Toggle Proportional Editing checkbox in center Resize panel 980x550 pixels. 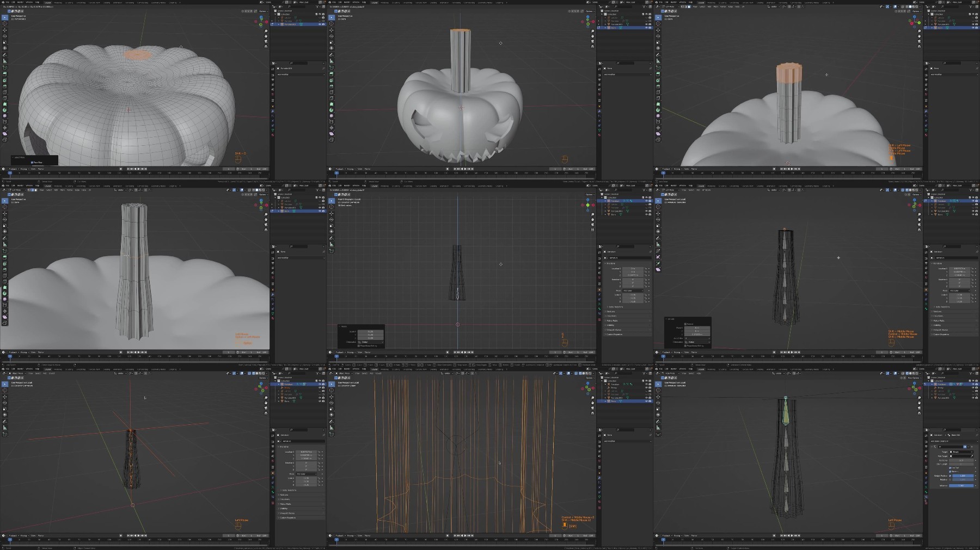tap(359, 346)
